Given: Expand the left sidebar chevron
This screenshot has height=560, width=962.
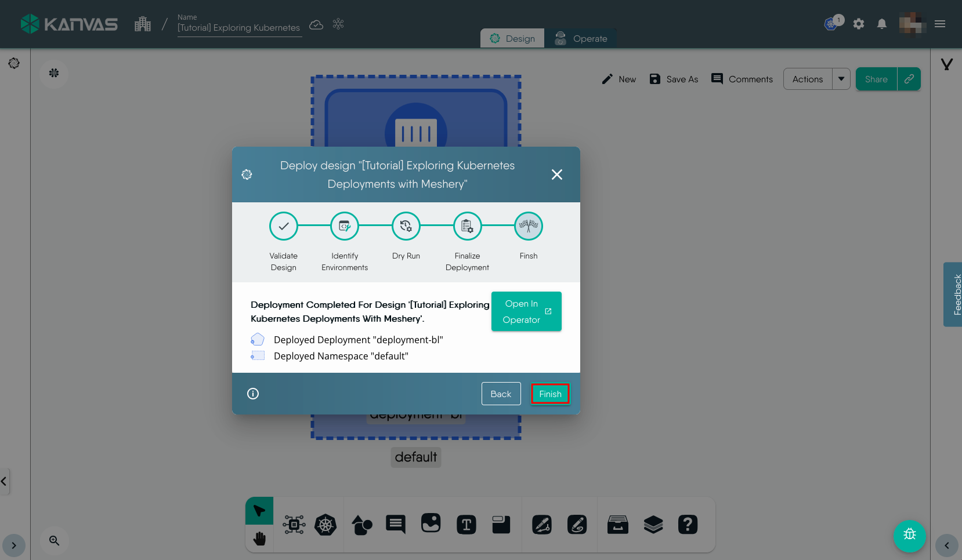Looking at the screenshot, I should (14, 546).
